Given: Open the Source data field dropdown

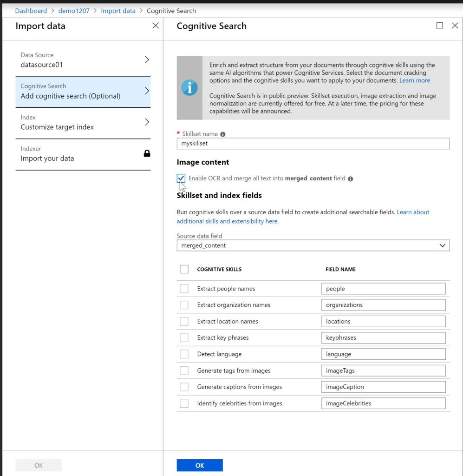Looking at the screenshot, I should pos(313,245).
